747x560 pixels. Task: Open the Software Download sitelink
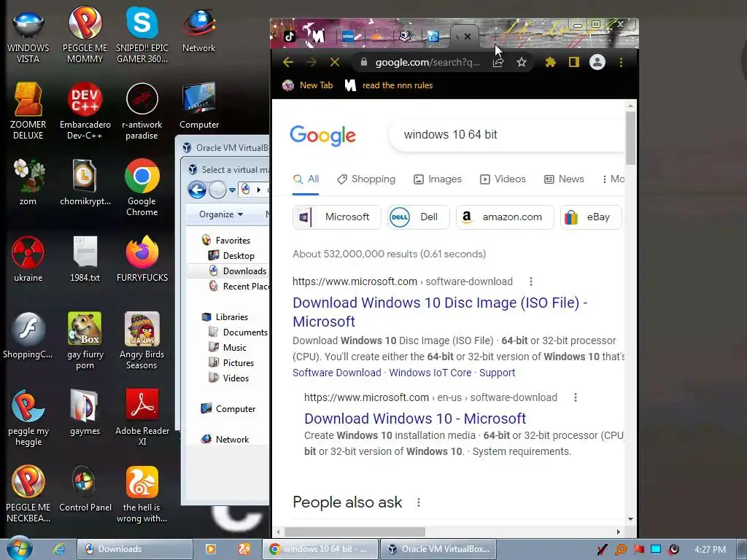click(x=337, y=373)
